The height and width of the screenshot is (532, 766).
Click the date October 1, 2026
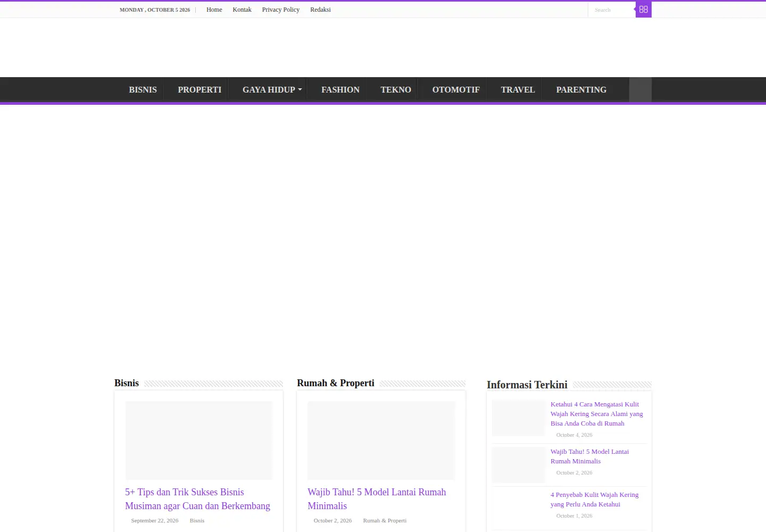click(x=574, y=516)
